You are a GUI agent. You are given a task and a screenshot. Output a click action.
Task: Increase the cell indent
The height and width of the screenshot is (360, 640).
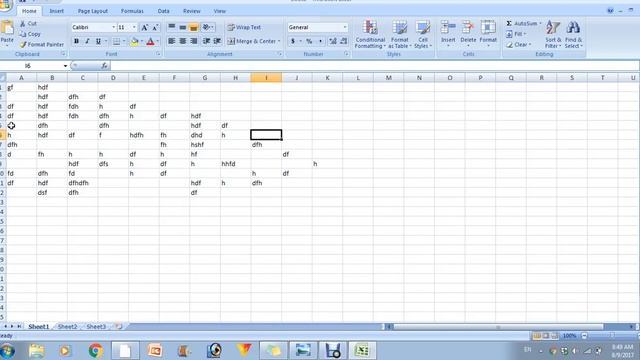coord(217,41)
